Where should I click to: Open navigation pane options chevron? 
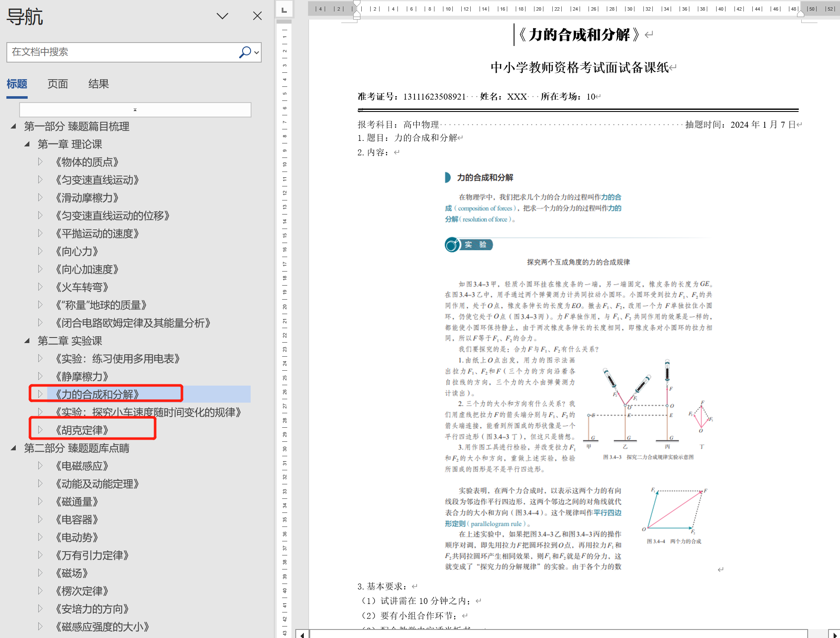222,16
